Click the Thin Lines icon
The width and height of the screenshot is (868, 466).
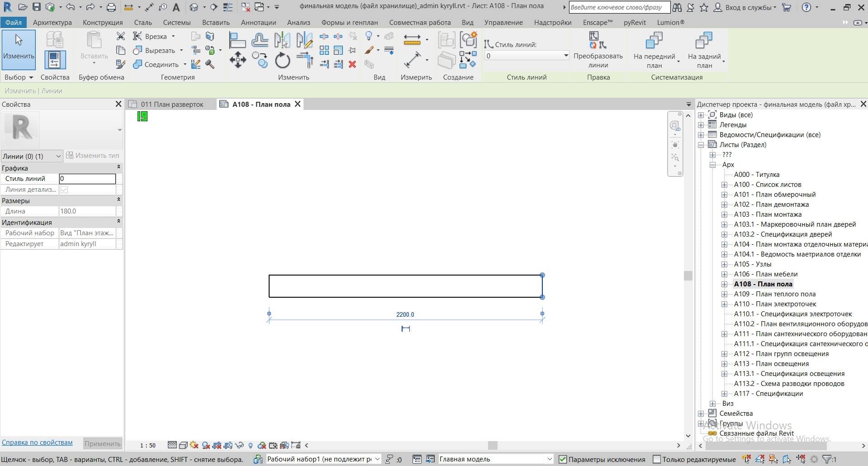click(228, 7)
